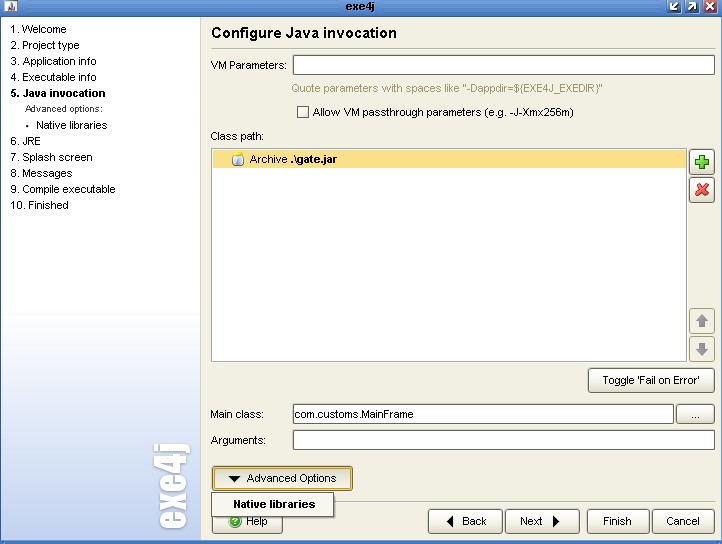Click into the Main class field
Viewport: 722px width, 544px height.
click(483, 414)
